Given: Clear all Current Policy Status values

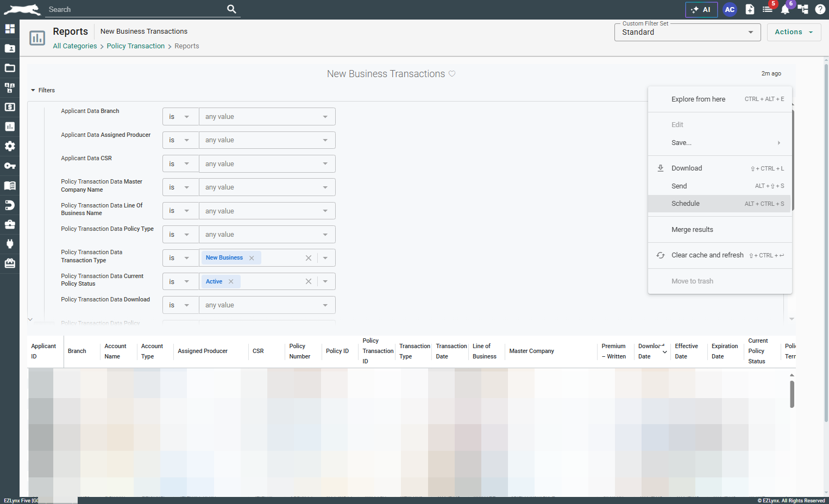Looking at the screenshot, I should [309, 281].
